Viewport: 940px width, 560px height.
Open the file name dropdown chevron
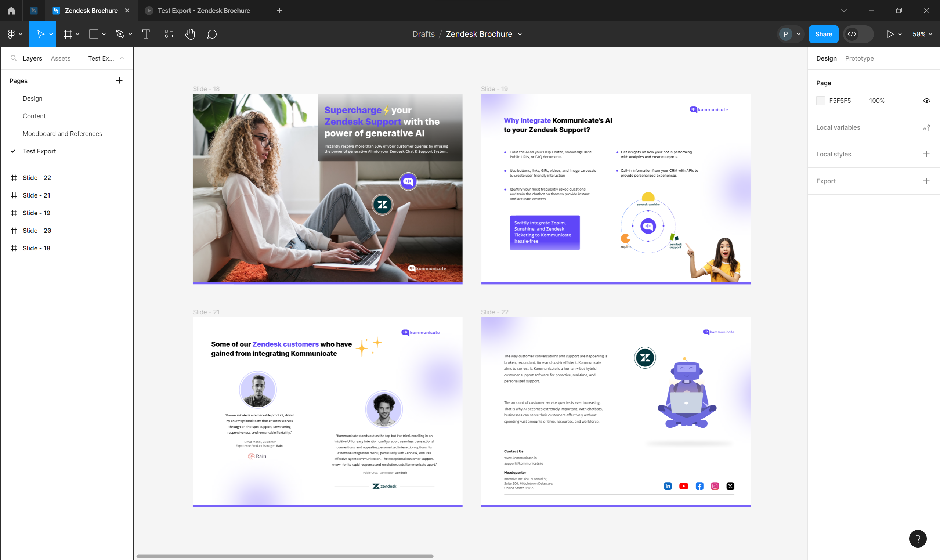pos(520,34)
